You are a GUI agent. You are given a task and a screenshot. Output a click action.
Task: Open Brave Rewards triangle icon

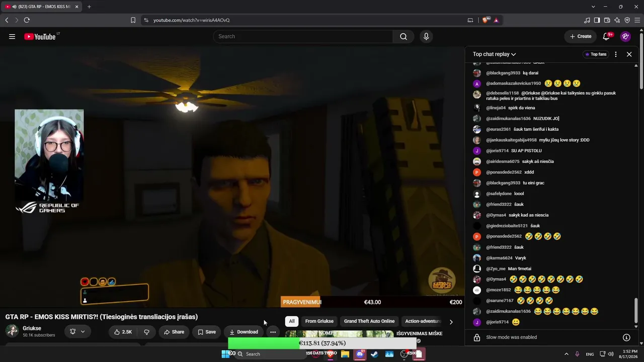click(x=496, y=20)
